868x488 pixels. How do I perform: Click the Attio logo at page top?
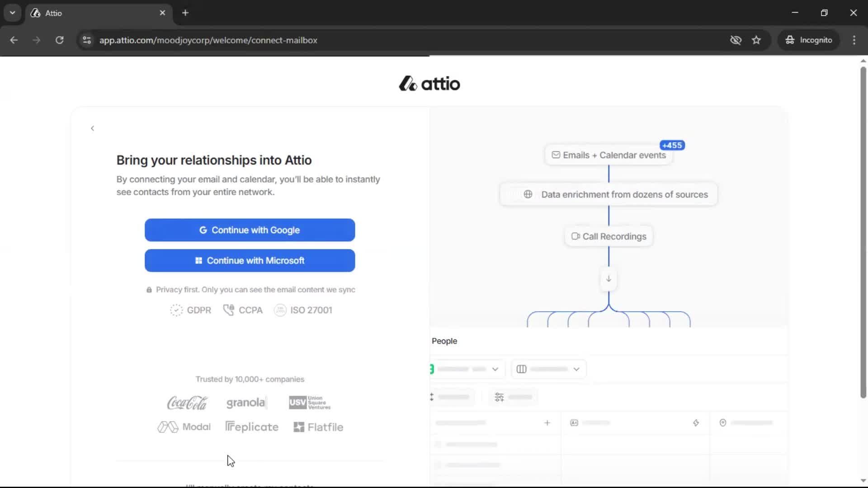[x=429, y=84]
